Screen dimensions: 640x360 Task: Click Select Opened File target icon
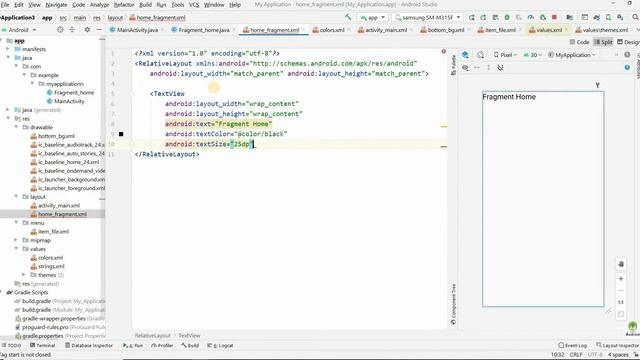click(x=60, y=30)
